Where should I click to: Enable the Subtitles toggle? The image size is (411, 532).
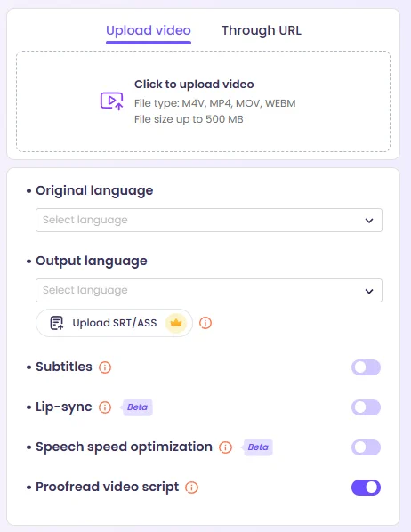(366, 367)
